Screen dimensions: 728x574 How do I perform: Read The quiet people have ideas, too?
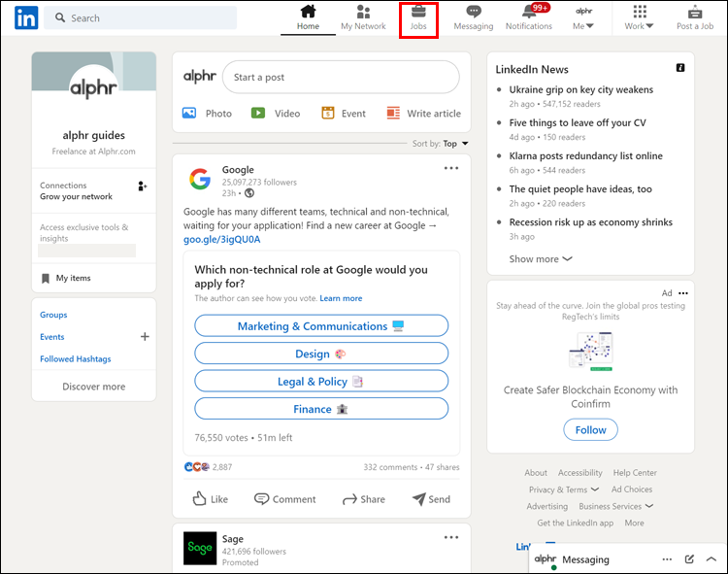[580, 189]
